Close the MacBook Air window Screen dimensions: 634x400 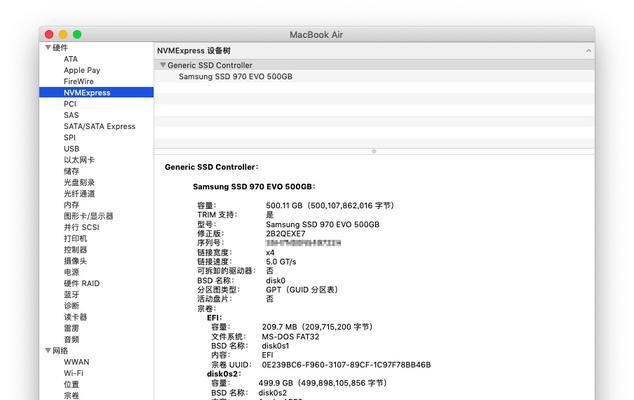(x=49, y=34)
